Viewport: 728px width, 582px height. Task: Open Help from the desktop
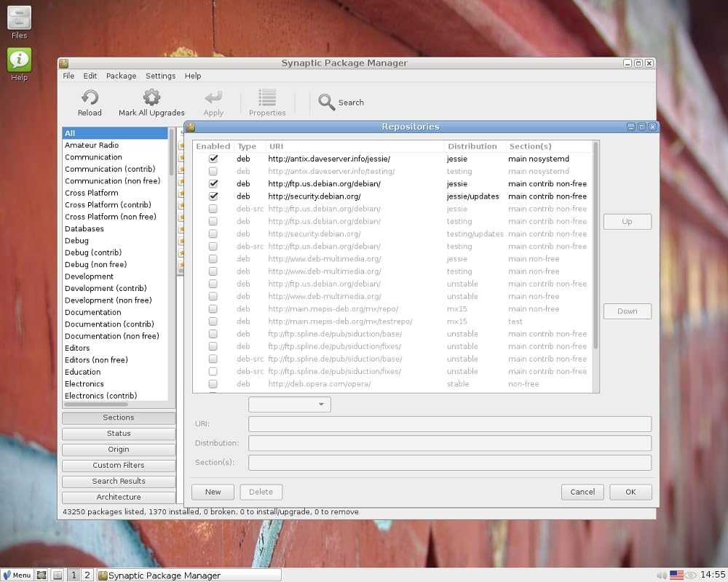pyautogui.click(x=18, y=58)
